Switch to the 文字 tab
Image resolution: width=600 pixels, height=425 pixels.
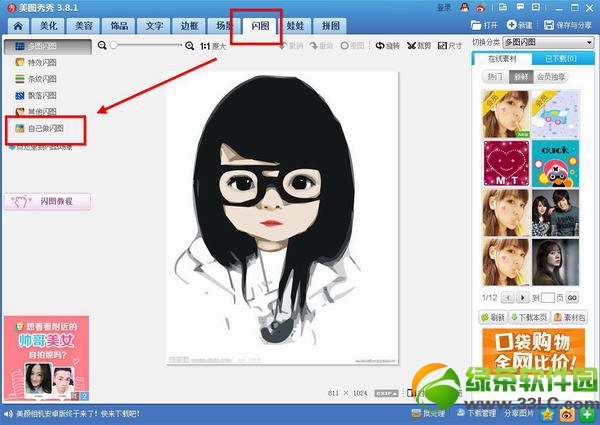tap(154, 26)
